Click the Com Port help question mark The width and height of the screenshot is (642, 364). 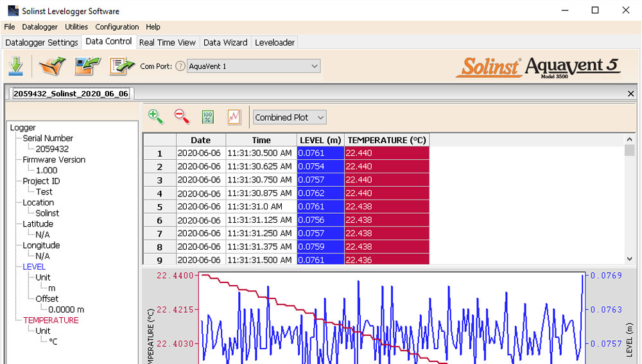coord(180,66)
